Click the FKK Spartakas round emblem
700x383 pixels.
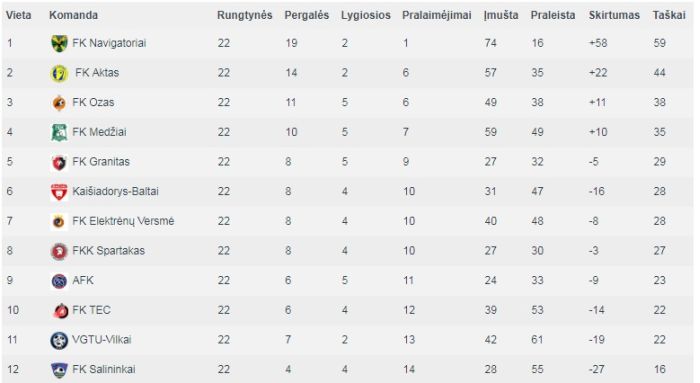click(x=59, y=251)
